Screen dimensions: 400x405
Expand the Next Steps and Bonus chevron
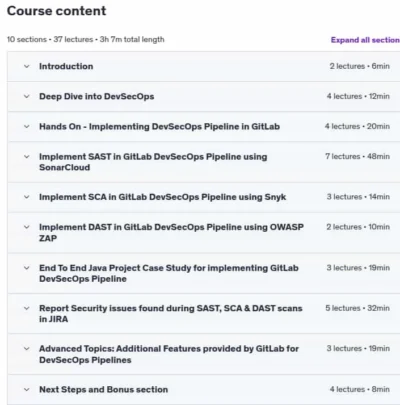point(27,389)
